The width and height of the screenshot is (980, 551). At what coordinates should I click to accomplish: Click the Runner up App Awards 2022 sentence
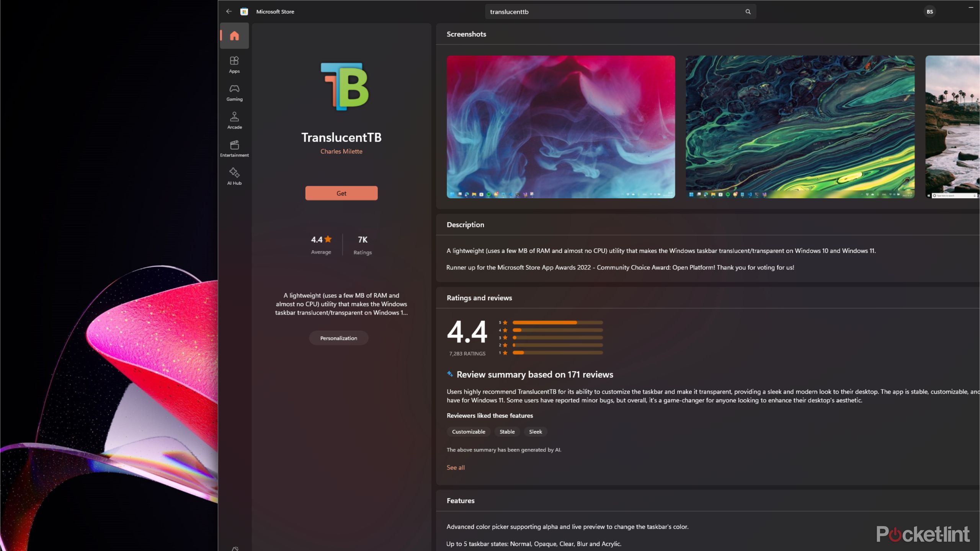[x=620, y=267]
